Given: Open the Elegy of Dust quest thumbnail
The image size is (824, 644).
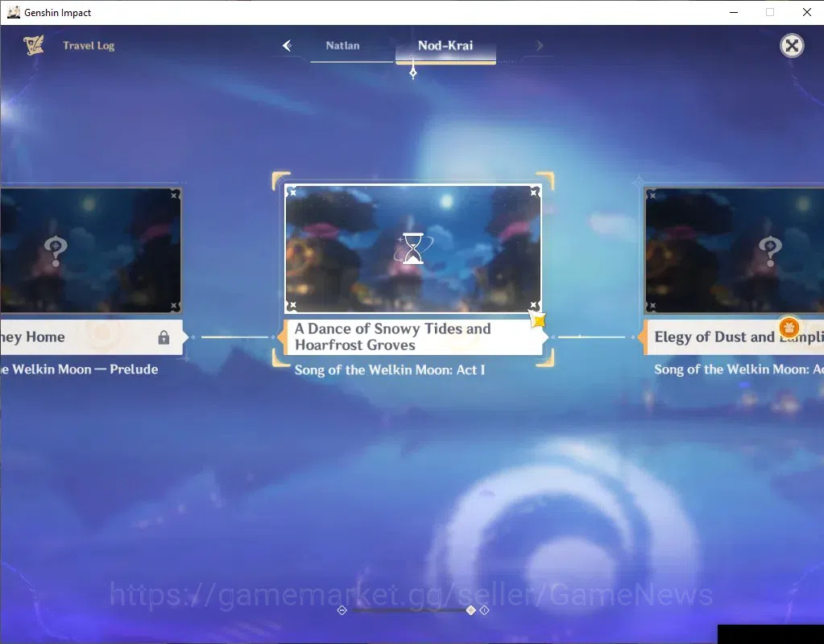Looking at the screenshot, I should coord(734,250).
